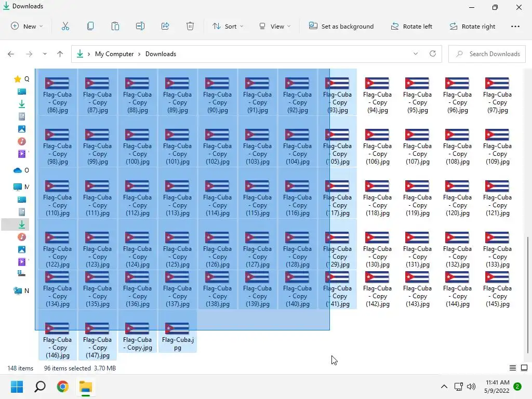Go back with the Back arrow
532x399 pixels.
pyautogui.click(x=11, y=54)
